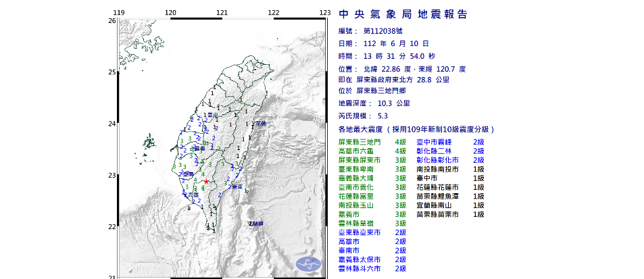The height and width of the screenshot is (279, 644).
Task: Click the 位置 latitude and longitude line
Action: (402, 70)
